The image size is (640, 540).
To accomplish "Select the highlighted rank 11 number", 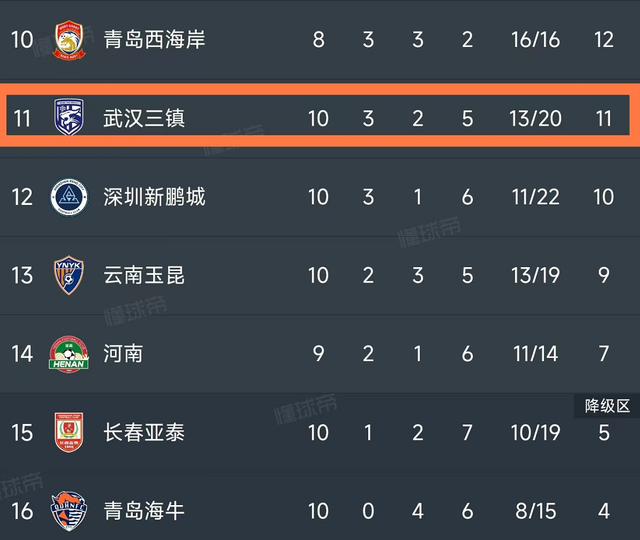I will (x=23, y=118).
